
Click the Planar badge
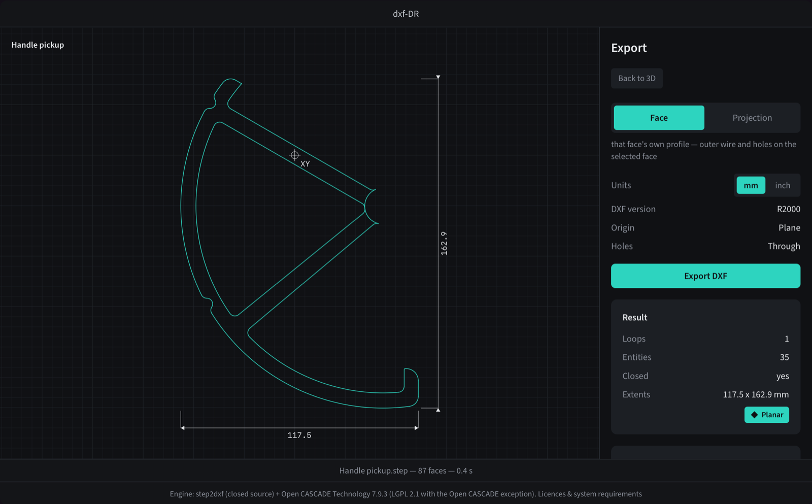click(x=767, y=415)
